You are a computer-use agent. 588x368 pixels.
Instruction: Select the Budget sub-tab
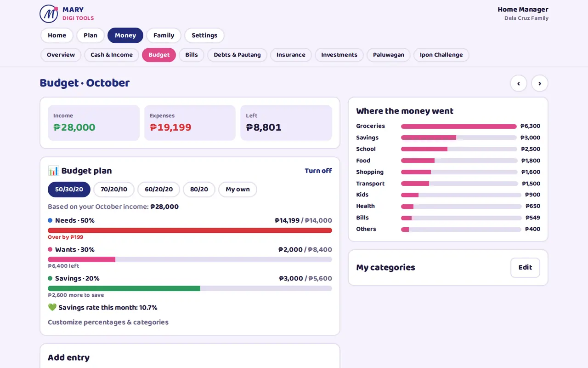(159, 55)
